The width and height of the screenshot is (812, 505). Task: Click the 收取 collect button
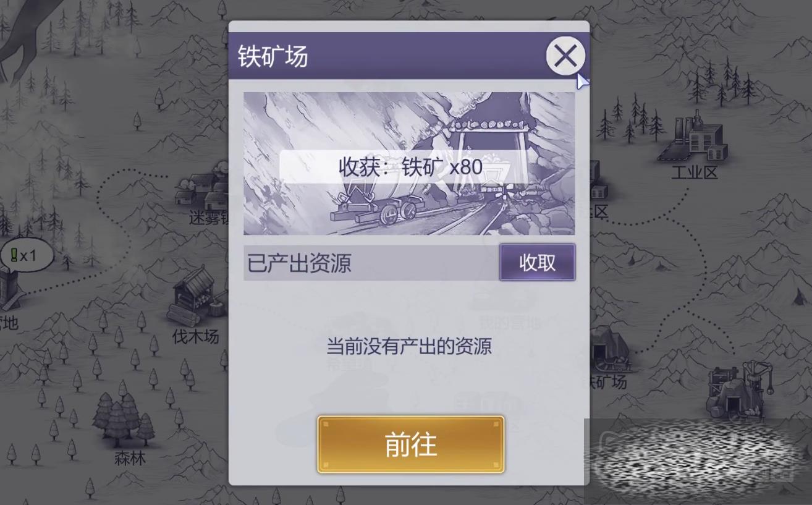[537, 263]
